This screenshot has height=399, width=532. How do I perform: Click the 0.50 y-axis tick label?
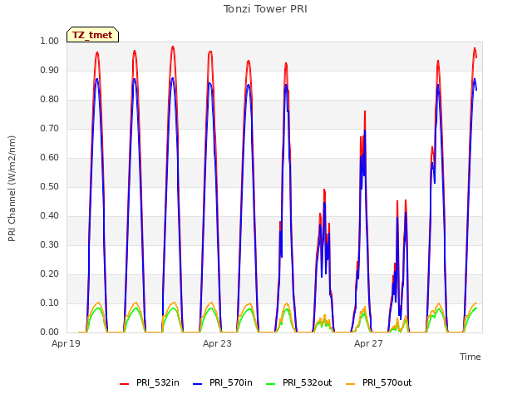point(50,186)
